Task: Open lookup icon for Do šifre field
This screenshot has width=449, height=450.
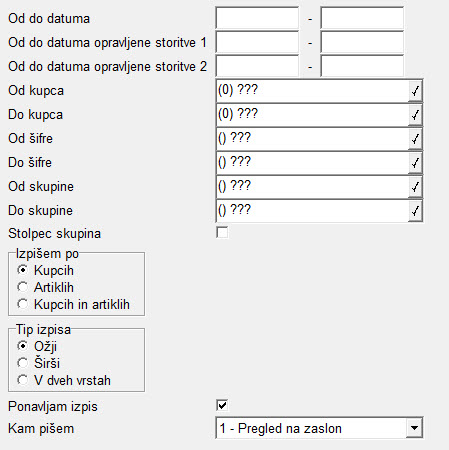Action: click(x=415, y=163)
